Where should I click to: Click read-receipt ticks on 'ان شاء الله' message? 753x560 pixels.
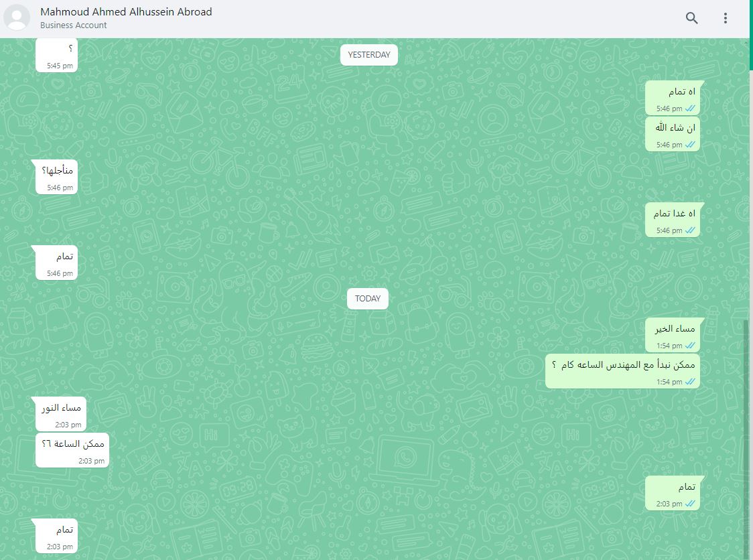pyautogui.click(x=690, y=145)
